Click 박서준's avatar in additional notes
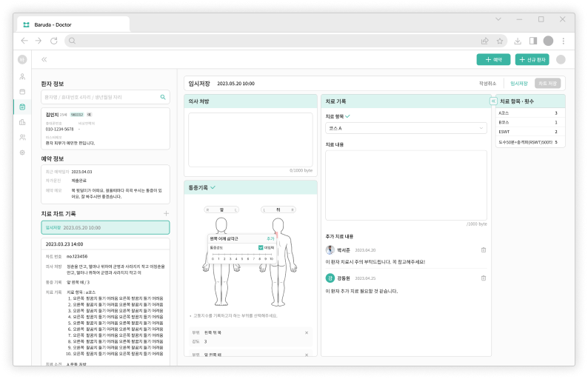The height and width of the screenshot is (379, 588). (x=330, y=249)
